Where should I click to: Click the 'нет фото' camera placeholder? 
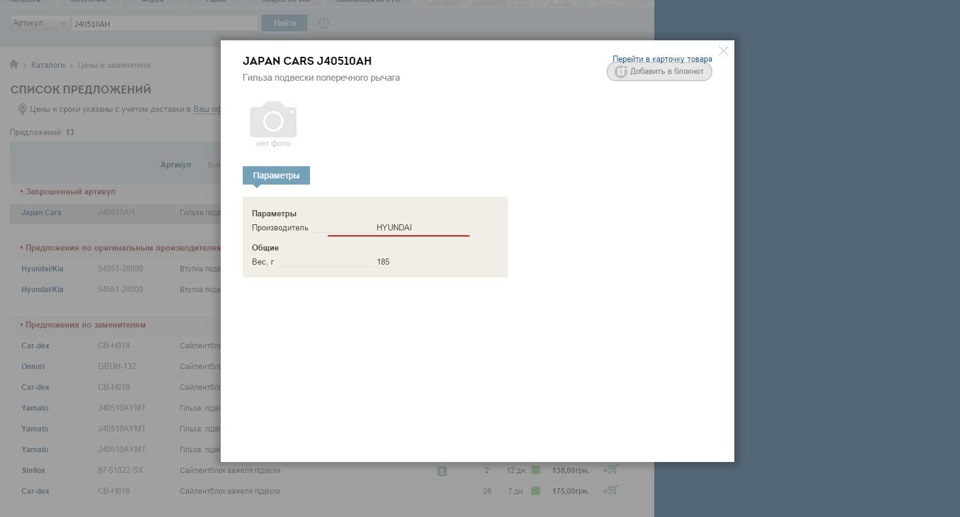point(273,123)
